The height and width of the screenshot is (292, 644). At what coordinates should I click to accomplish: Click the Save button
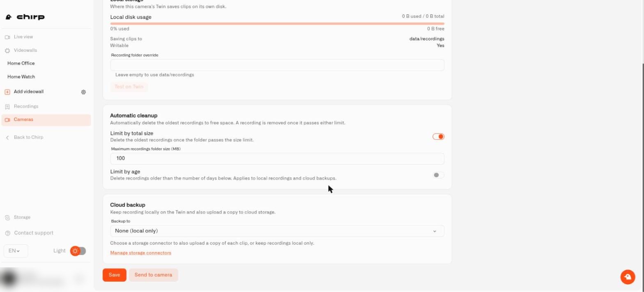[x=114, y=275]
